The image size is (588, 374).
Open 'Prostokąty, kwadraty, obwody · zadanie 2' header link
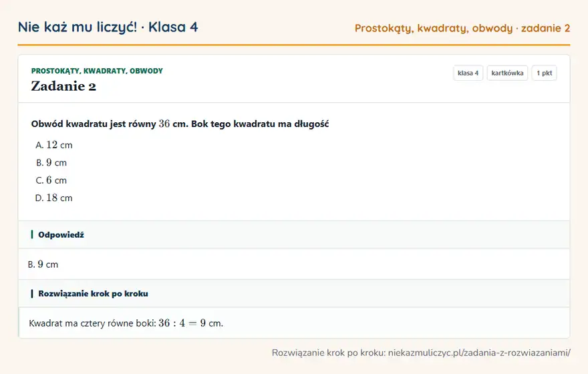[x=462, y=28]
